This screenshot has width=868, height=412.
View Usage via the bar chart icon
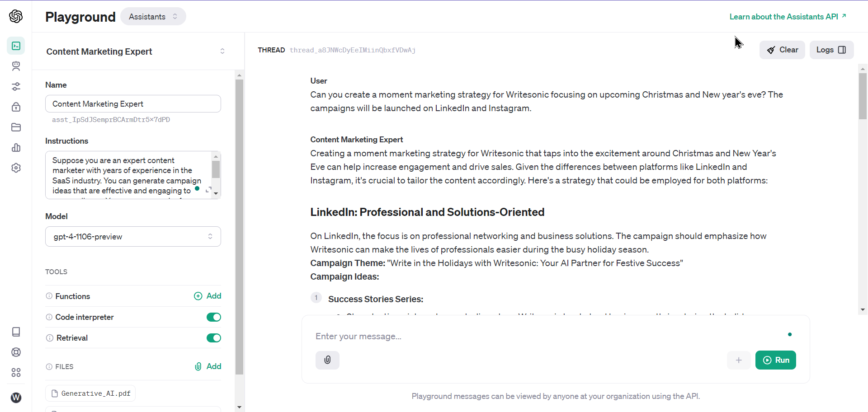[x=16, y=148]
